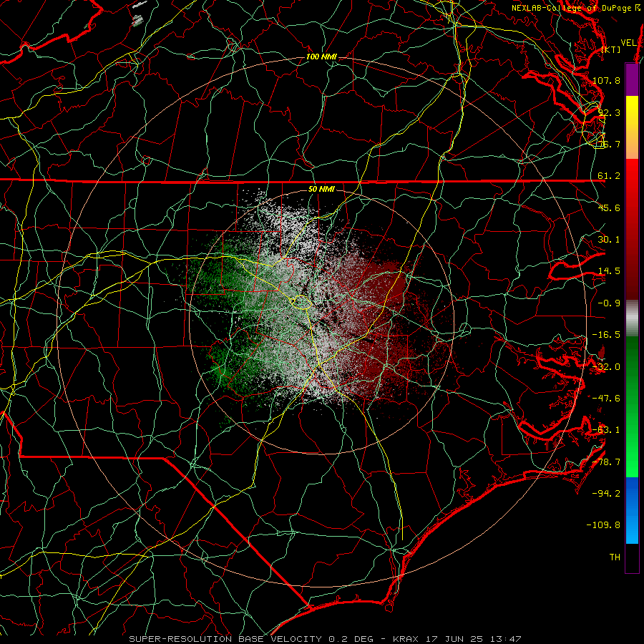Click the 14.5 legend value
This screenshot has height=644, width=644.
point(609,271)
